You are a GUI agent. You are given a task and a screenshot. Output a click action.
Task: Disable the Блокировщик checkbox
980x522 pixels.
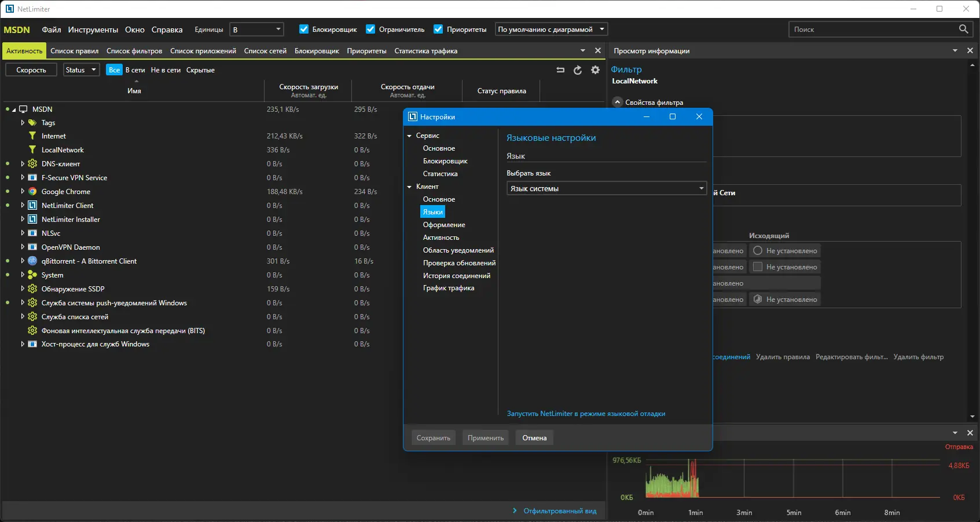pyautogui.click(x=304, y=30)
